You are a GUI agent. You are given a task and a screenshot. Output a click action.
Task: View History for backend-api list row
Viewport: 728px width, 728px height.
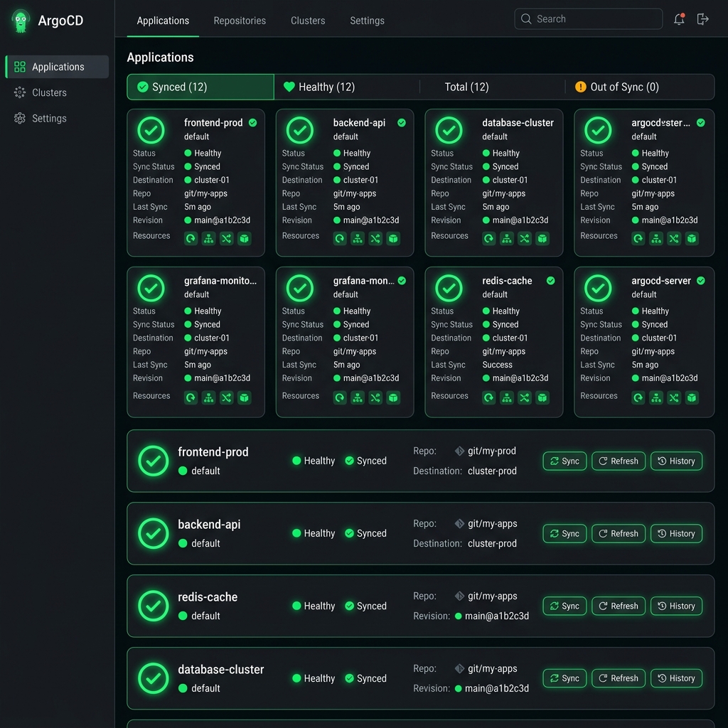677,533
